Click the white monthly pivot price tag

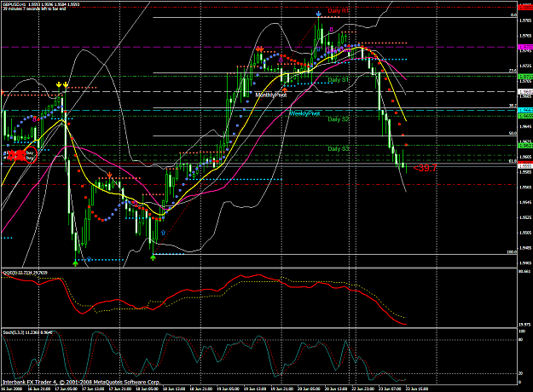tap(525, 92)
